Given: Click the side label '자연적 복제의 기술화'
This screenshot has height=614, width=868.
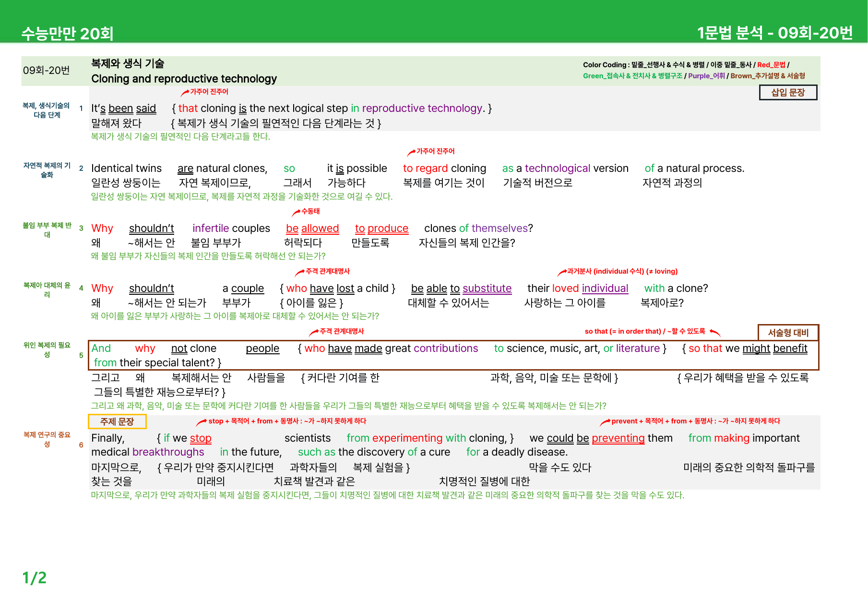Looking at the screenshot, I should click(x=47, y=170).
